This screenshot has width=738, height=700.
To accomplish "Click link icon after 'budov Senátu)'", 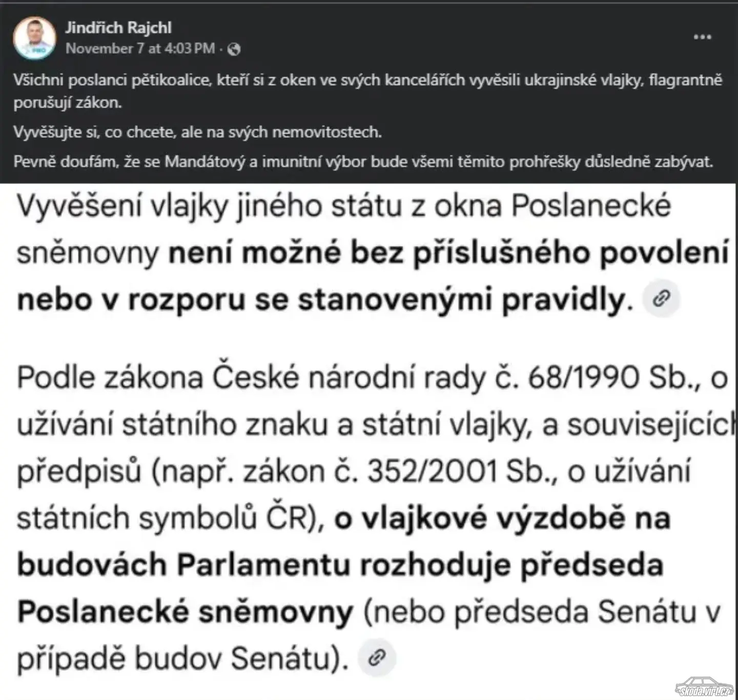I will point(377,657).
